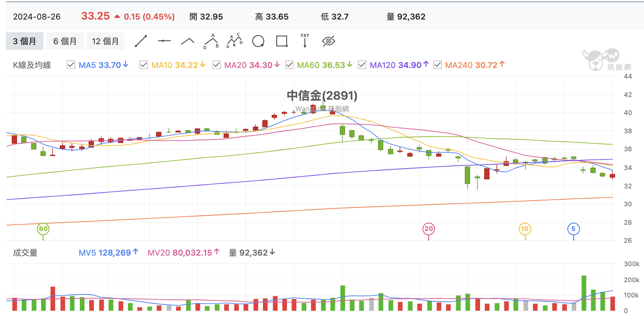Select the circle drawing tool
The height and width of the screenshot is (315, 644).
point(258,41)
